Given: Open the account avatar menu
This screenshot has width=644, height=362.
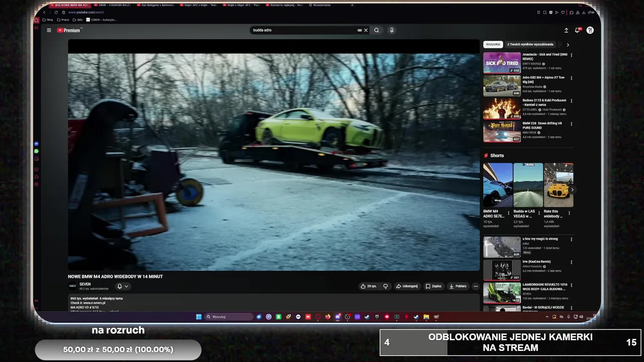Looking at the screenshot, I should click(x=590, y=30).
